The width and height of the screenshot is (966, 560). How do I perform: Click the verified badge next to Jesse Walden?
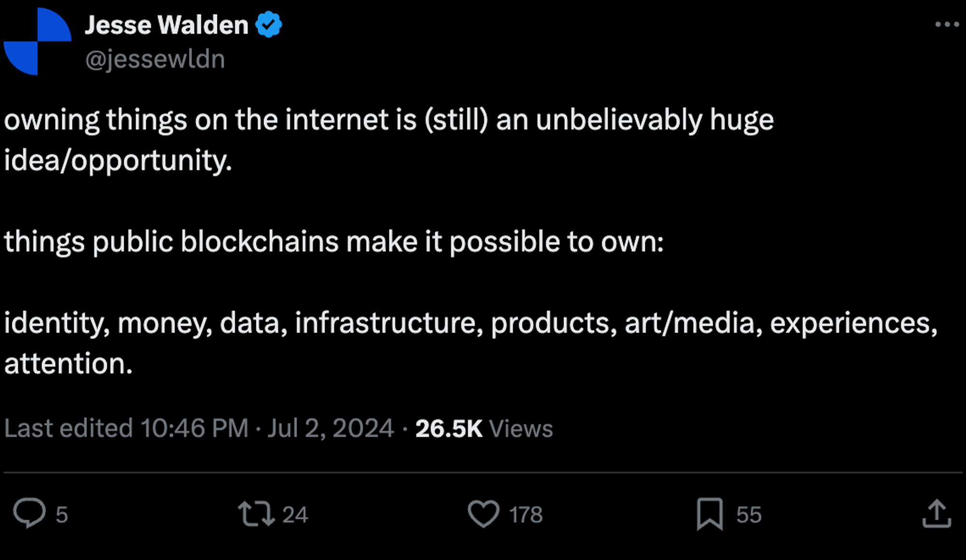point(269,24)
